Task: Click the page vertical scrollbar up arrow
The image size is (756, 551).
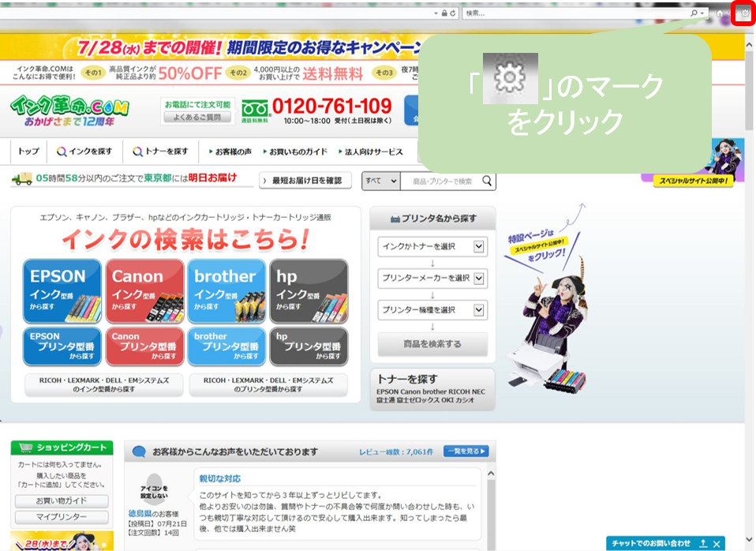Action: pos(749,45)
